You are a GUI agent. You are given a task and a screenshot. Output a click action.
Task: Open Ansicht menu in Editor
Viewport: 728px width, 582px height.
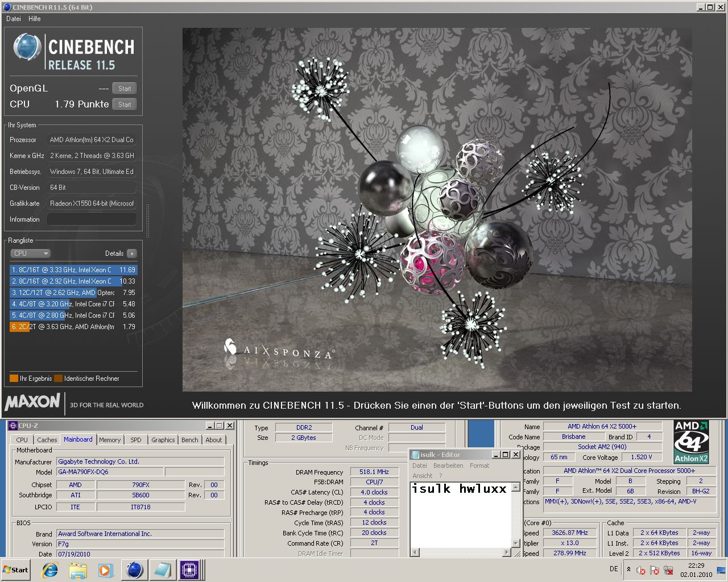423,476
